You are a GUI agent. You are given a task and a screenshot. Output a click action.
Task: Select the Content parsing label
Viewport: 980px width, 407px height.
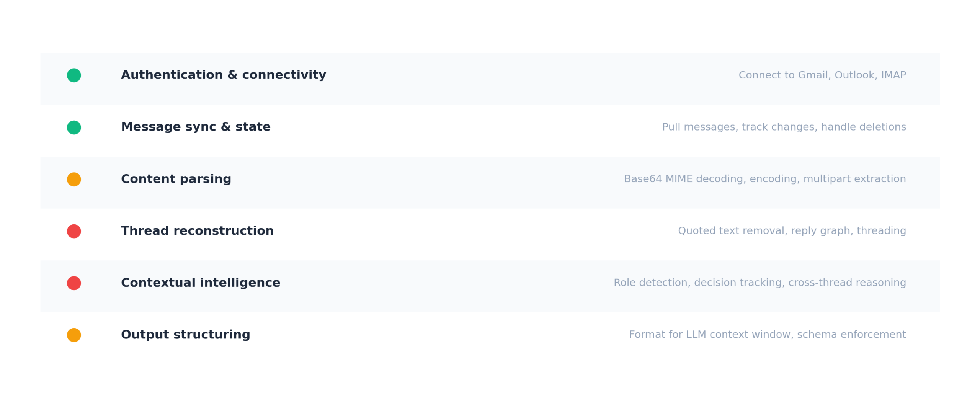176,179
